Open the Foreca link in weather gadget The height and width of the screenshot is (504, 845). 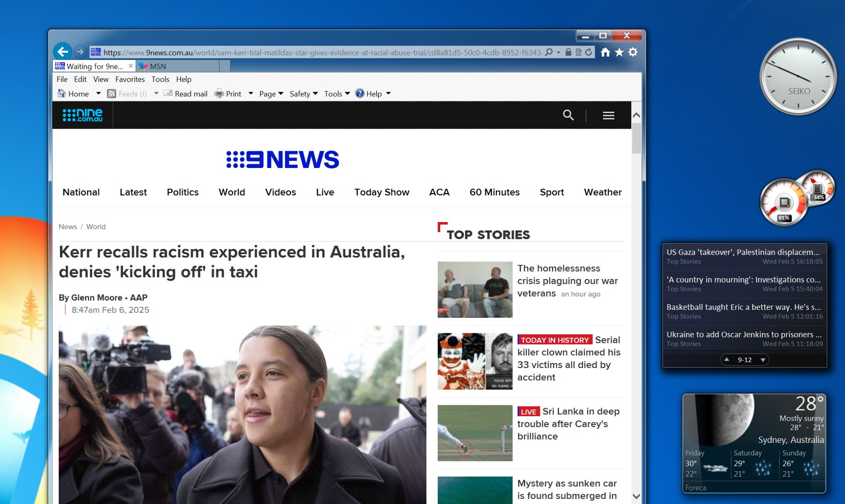click(695, 488)
